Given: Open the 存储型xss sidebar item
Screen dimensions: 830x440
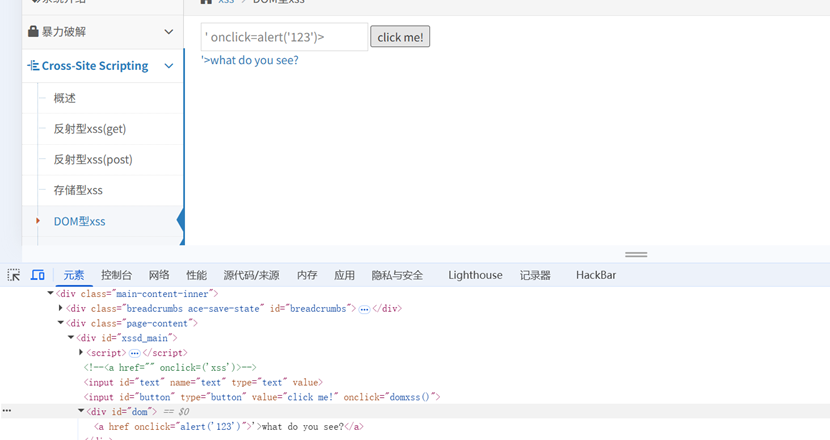Looking at the screenshot, I should click(x=78, y=190).
